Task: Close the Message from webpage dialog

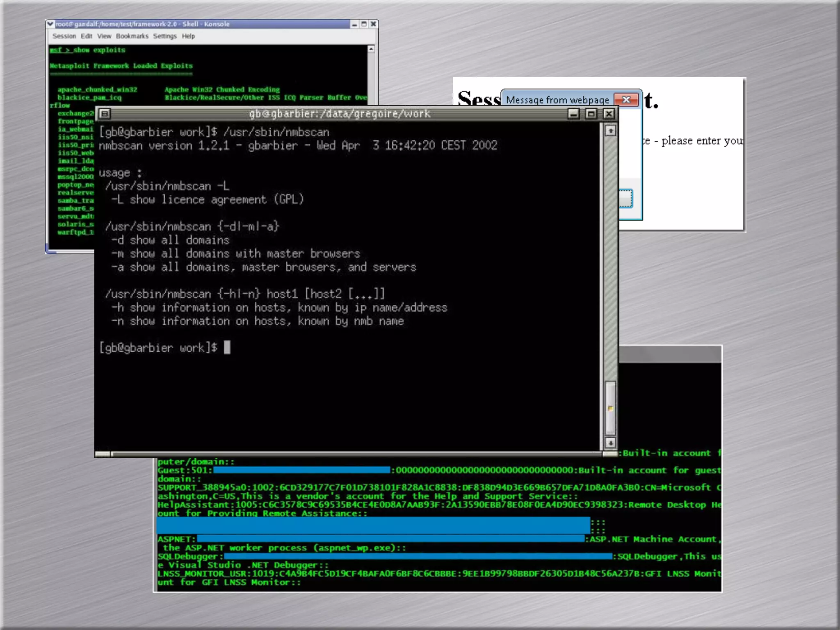Action: [x=626, y=100]
